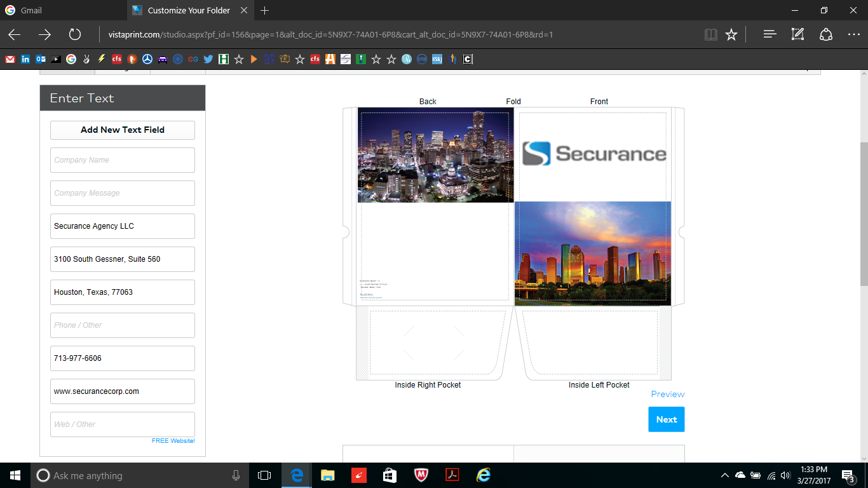Select the night skyline image on back
868x488 pixels.
[x=435, y=155]
